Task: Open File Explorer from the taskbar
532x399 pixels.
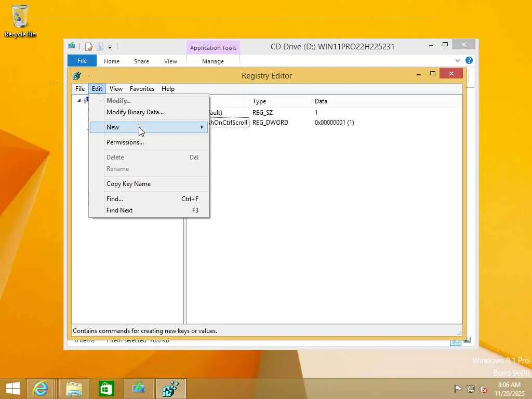Action: [74, 389]
